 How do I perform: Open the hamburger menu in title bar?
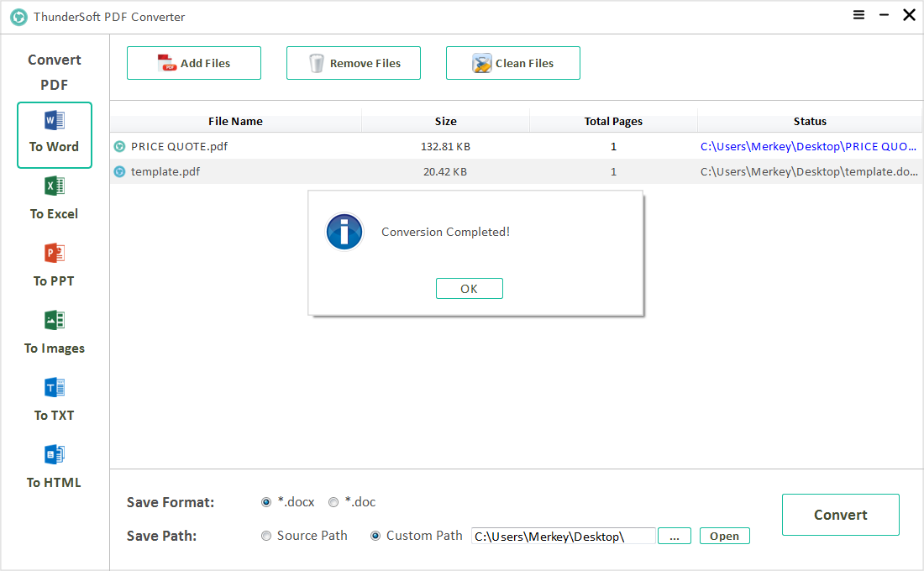(x=858, y=15)
